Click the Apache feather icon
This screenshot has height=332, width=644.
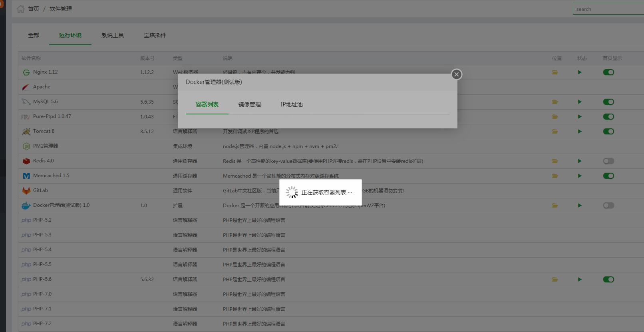coord(26,87)
